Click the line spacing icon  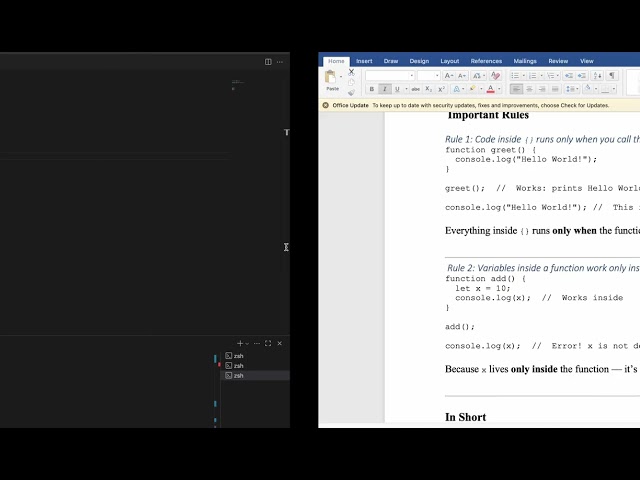pos(570,89)
